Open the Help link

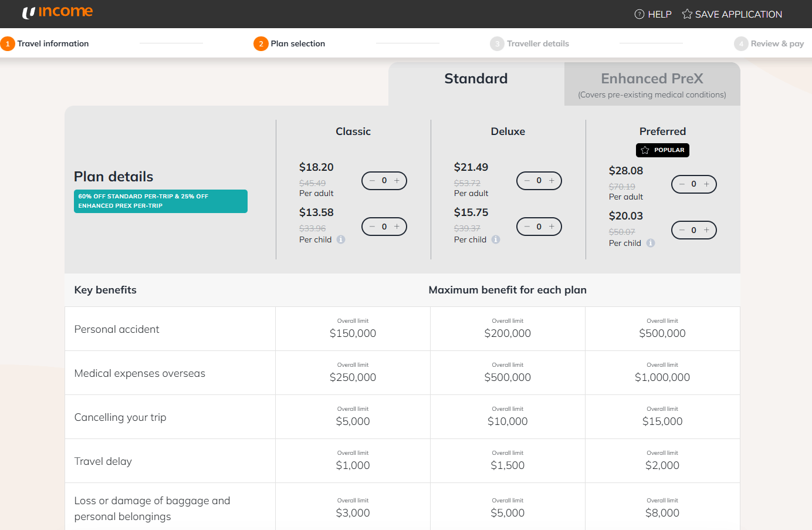[653, 14]
